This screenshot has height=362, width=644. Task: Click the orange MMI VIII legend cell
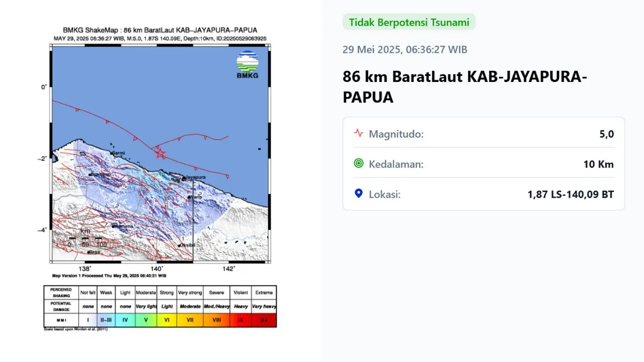click(x=217, y=320)
